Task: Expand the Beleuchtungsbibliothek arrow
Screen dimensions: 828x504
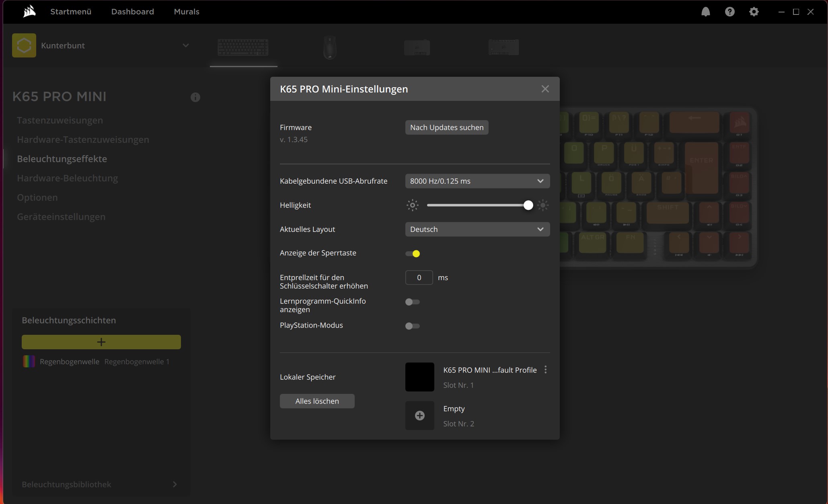Action: (x=175, y=484)
